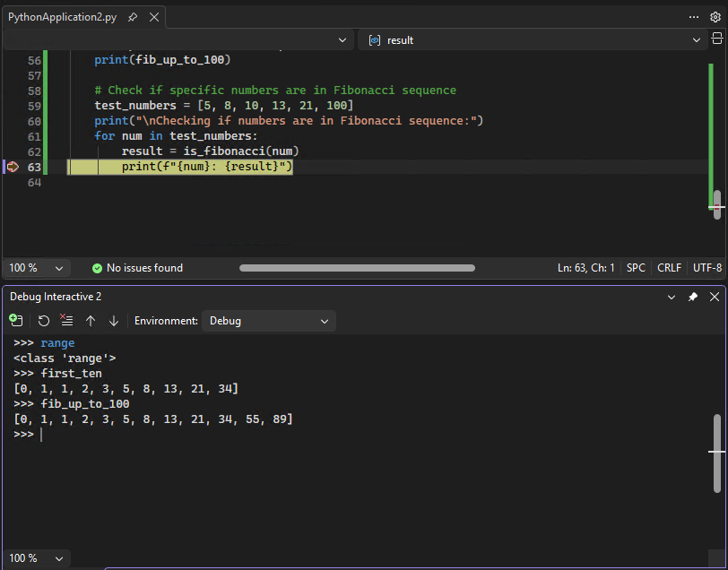The image size is (728, 570).
Task: Click the editor vertical scrollbar thumb
Action: (717, 204)
